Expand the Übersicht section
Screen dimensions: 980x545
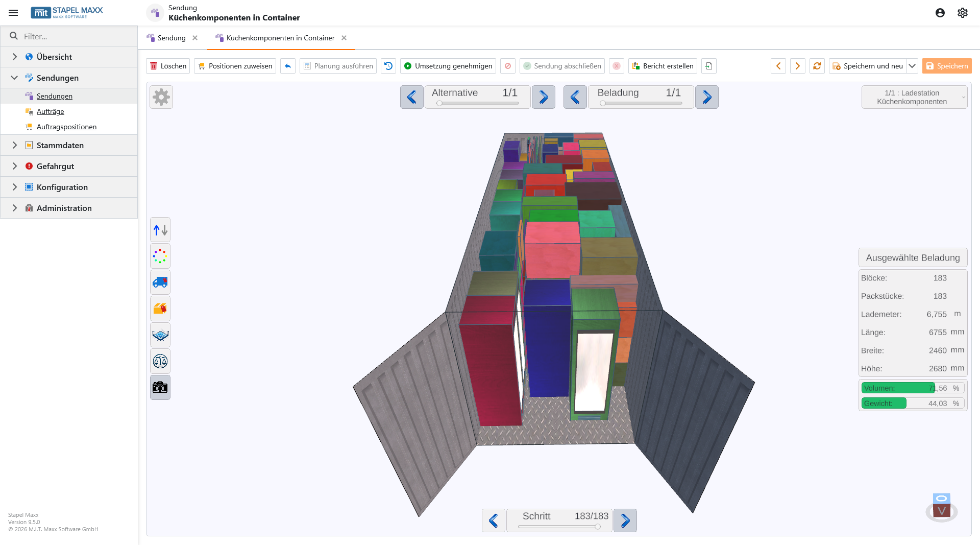click(15, 57)
